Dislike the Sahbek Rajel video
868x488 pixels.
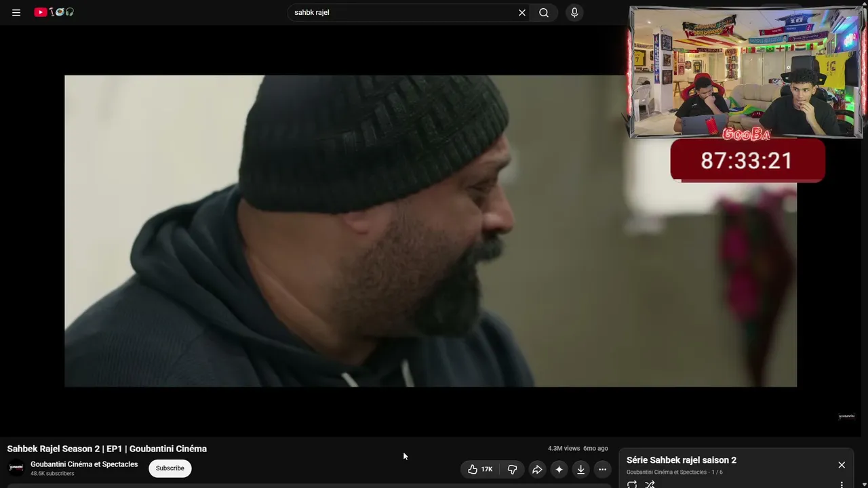tap(512, 469)
